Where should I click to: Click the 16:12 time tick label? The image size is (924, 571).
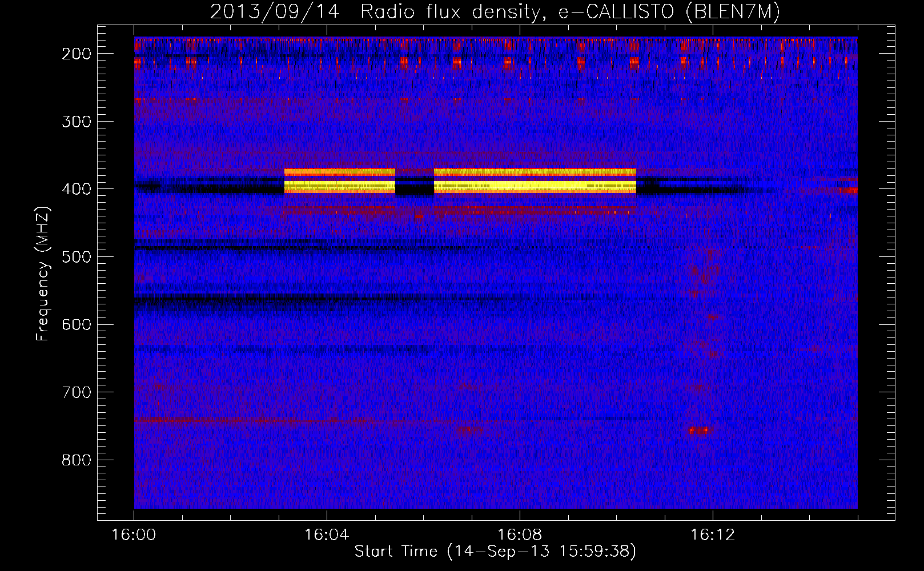[713, 535]
